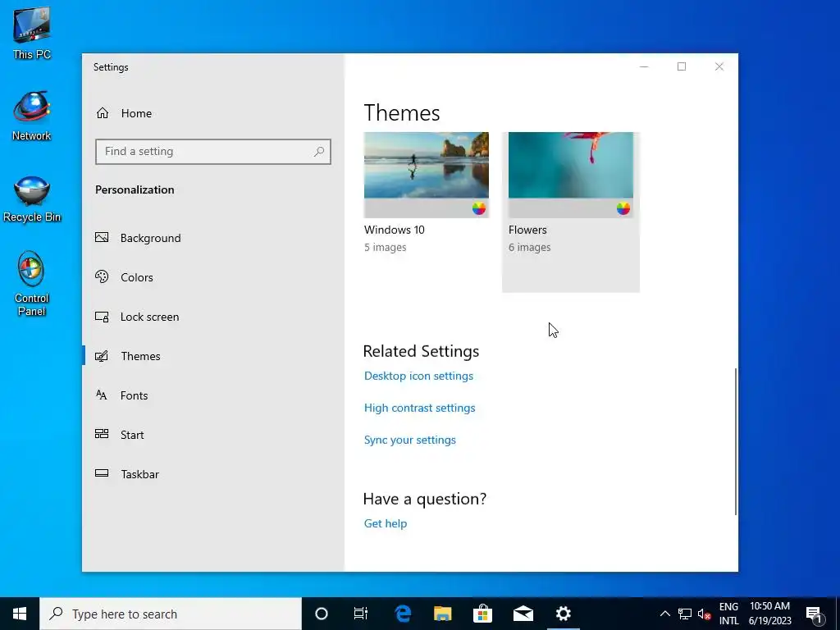The image size is (840, 630).
Task: Open High contrast settings link
Action: click(419, 409)
